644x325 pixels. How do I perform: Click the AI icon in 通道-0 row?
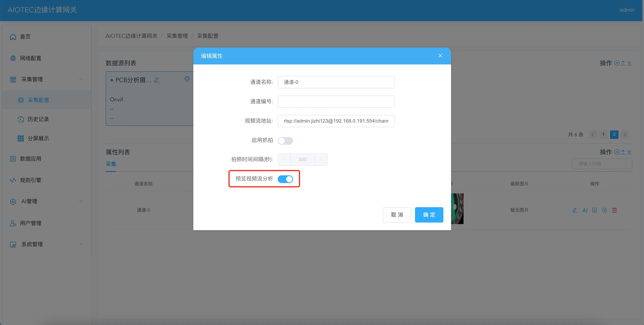[585, 210]
